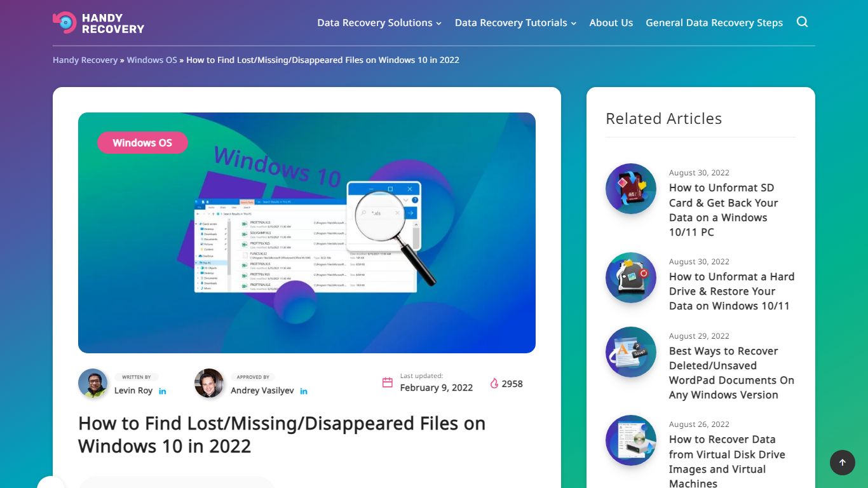Click the scroll-to-top arrow button

pos(843,463)
